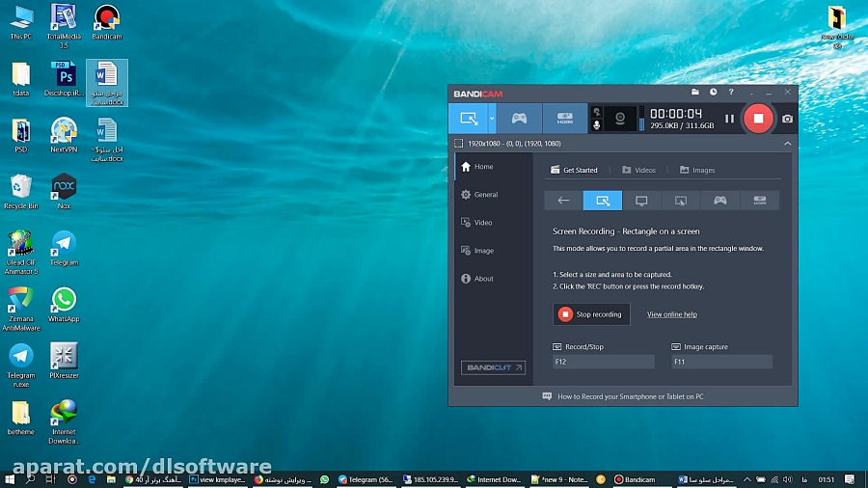Launch Telegram desktop shortcut

coord(64,249)
